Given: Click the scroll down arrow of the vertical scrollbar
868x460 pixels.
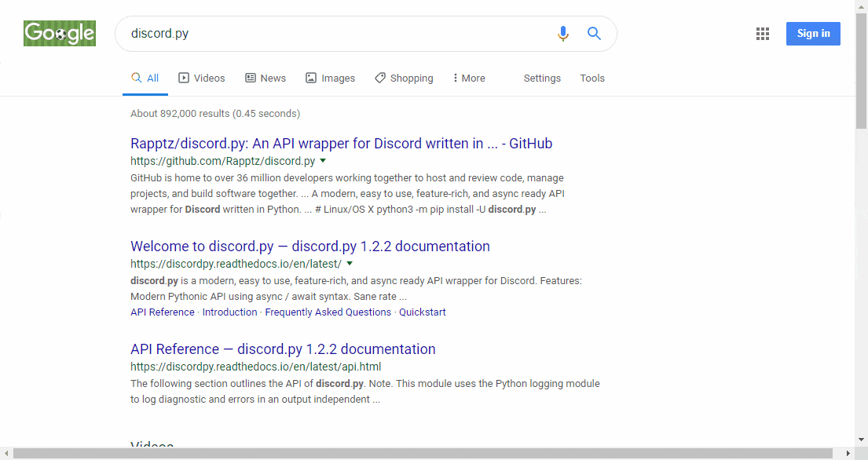Looking at the screenshot, I should pos(862,440).
